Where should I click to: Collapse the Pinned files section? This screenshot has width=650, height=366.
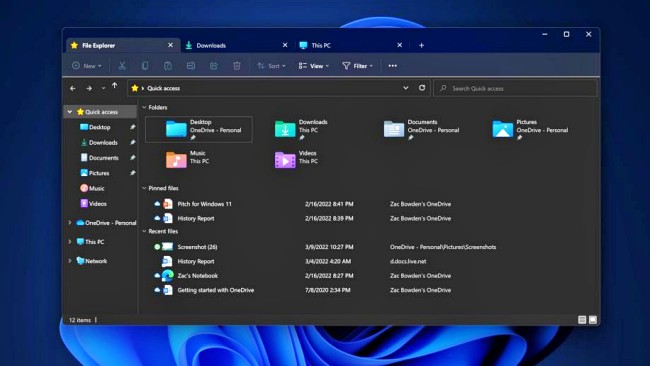pyautogui.click(x=144, y=188)
